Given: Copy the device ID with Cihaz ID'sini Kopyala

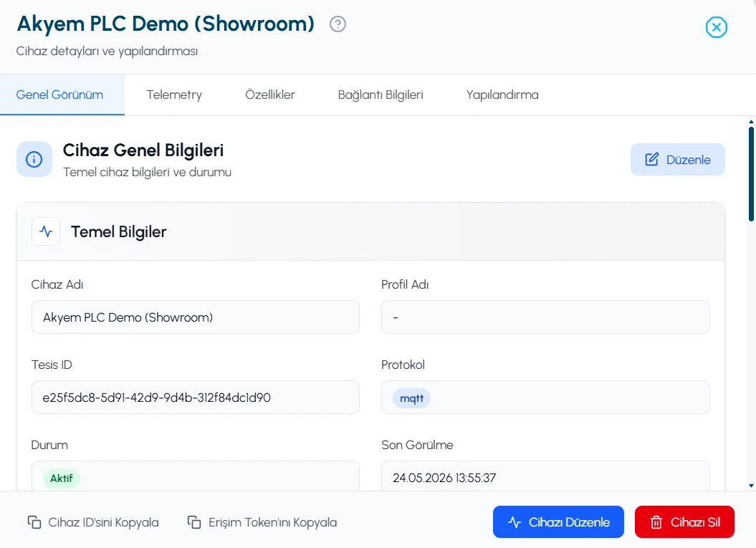Looking at the screenshot, I should pos(93,522).
